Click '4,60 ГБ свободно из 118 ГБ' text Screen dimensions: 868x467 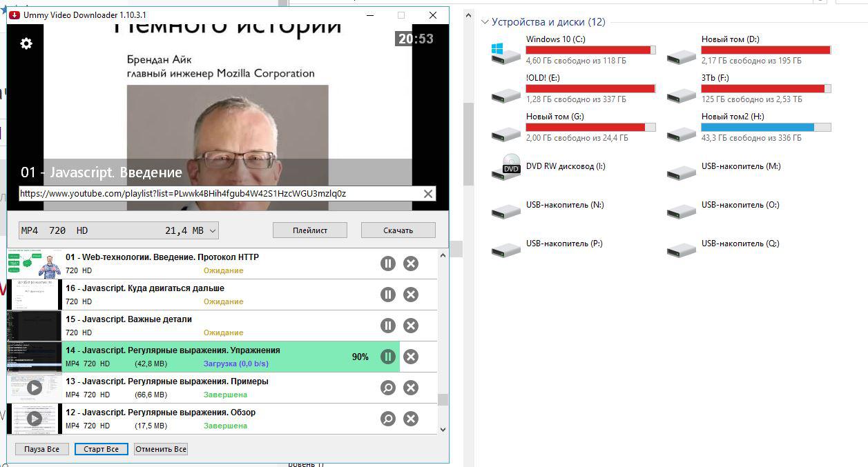coord(576,61)
